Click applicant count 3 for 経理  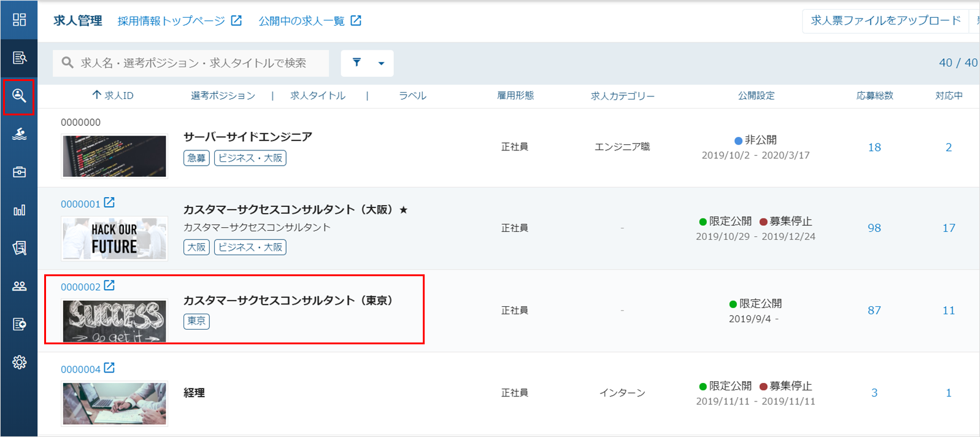click(x=874, y=393)
